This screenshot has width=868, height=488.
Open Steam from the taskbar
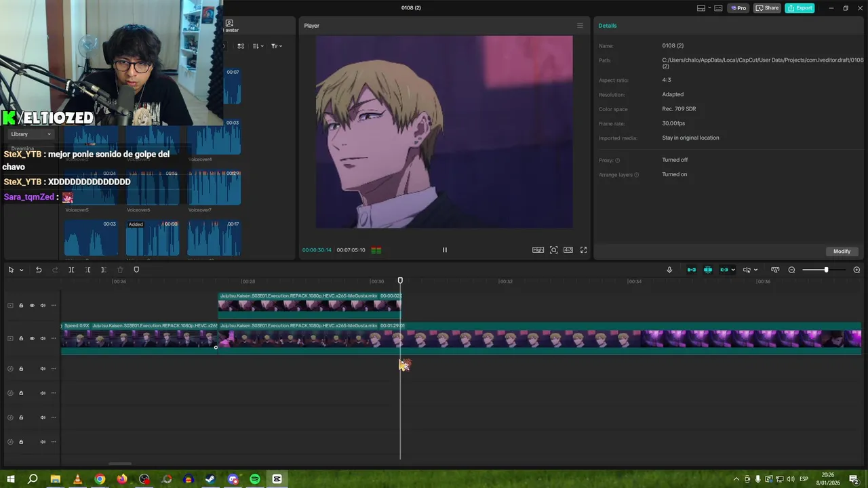coord(210,479)
